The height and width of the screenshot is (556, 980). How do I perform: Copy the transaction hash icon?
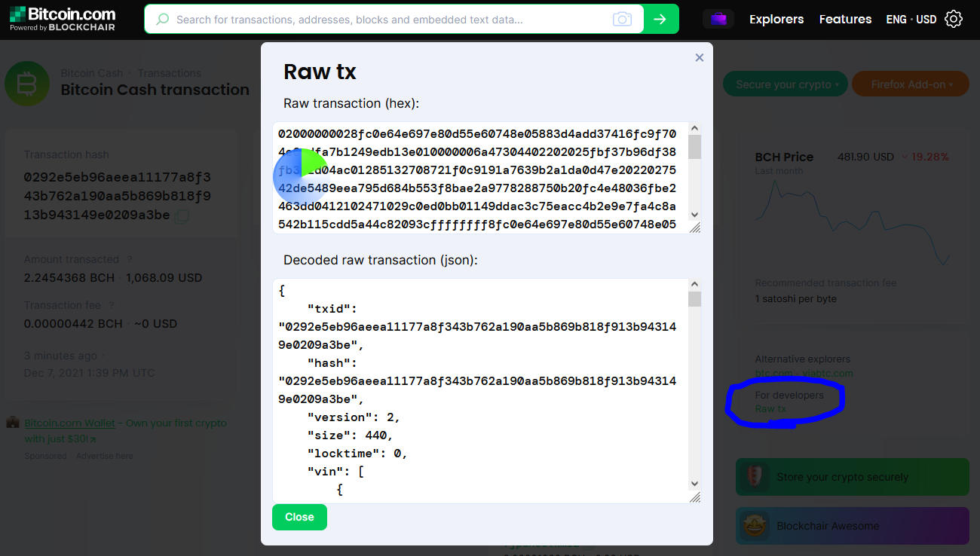pyautogui.click(x=182, y=216)
